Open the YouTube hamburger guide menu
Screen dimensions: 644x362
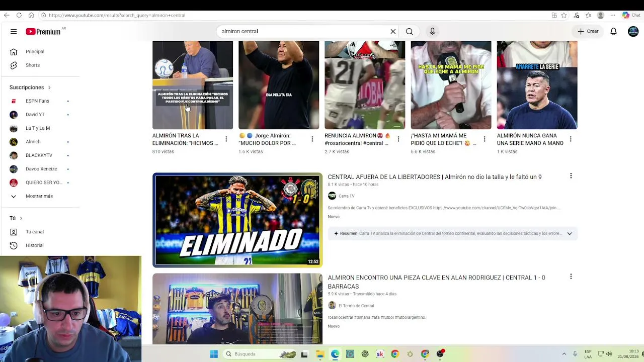click(14, 32)
